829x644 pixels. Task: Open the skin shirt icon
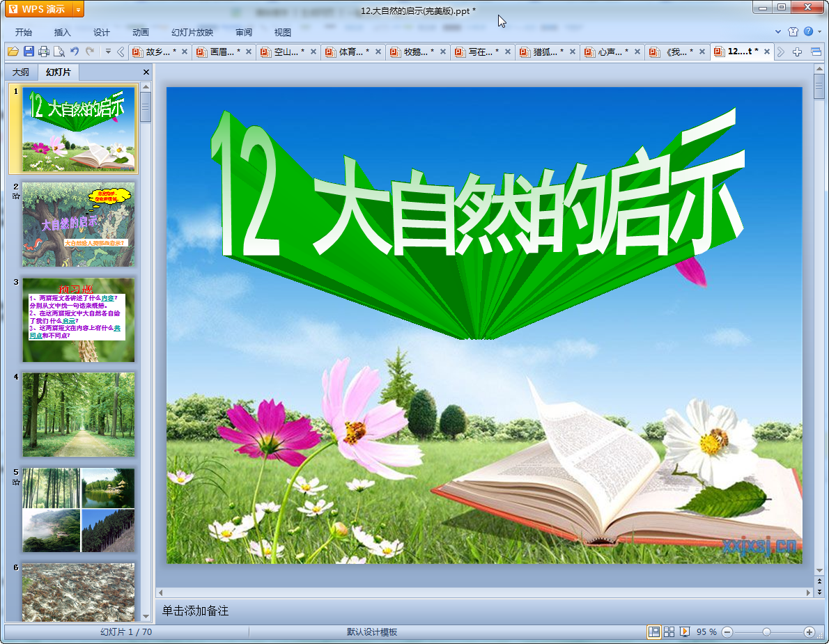793,32
